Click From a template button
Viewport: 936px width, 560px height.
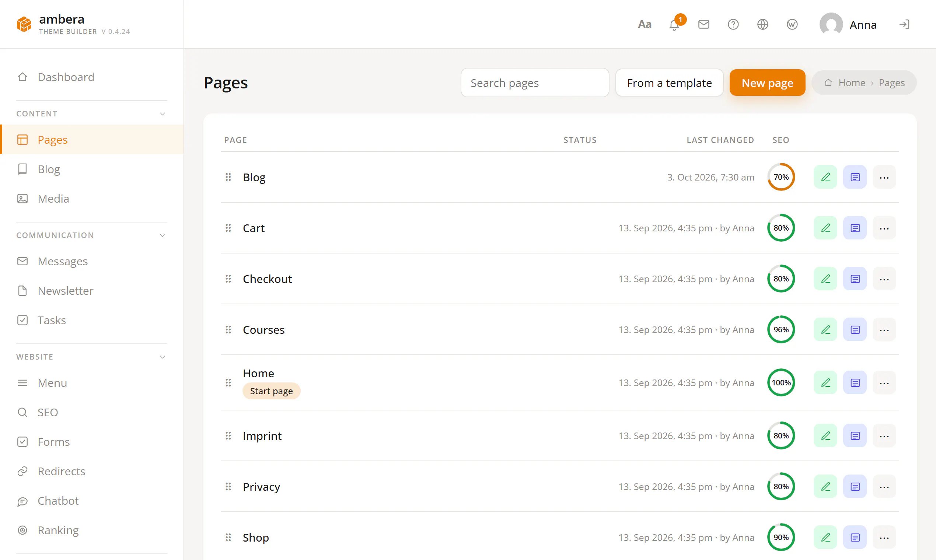pyautogui.click(x=669, y=83)
